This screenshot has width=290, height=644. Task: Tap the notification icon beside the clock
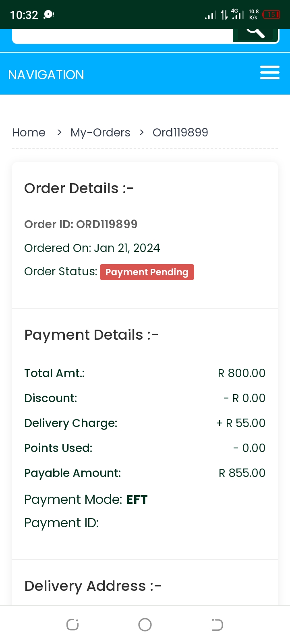point(49,15)
